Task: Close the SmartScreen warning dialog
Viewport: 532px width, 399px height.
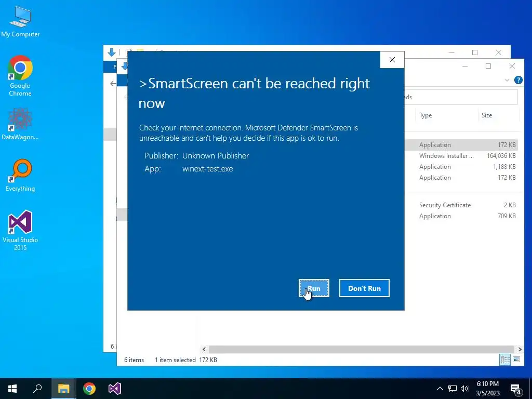Action: pyautogui.click(x=392, y=60)
